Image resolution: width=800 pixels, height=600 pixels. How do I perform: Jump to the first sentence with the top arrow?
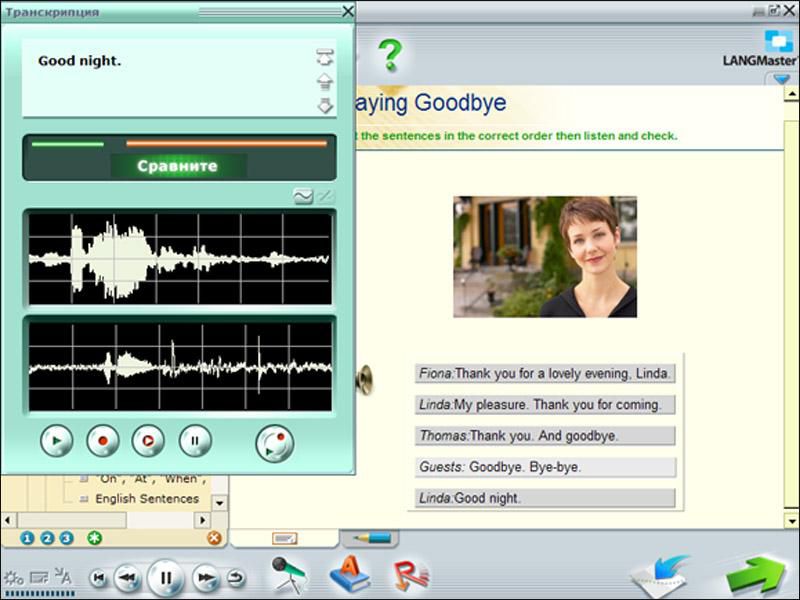pos(324,58)
